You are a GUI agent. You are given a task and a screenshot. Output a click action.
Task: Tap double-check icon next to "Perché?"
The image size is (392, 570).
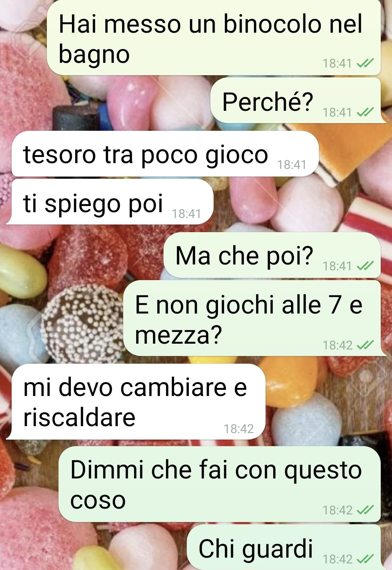point(365,113)
